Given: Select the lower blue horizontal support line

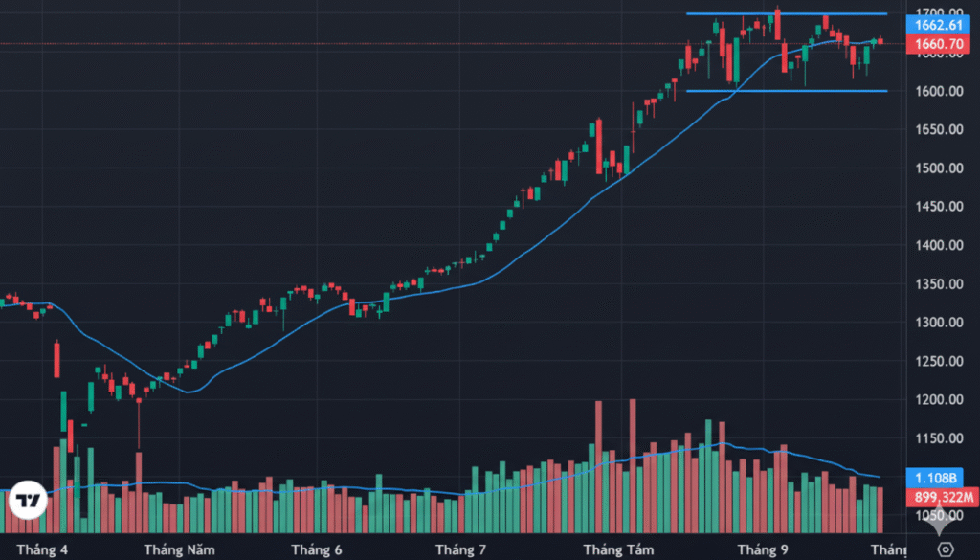Looking at the screenshot, I should click(785, 91).
